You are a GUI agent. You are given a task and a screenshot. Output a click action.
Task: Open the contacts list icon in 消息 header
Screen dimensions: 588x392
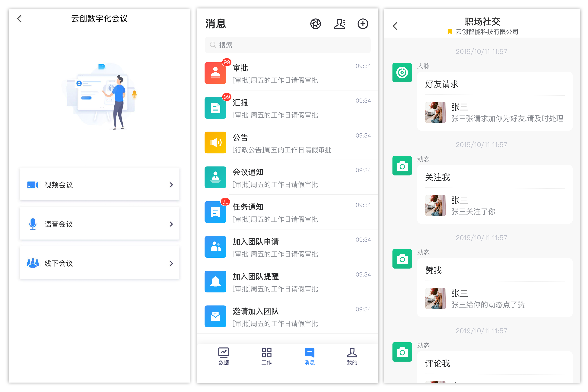click(x=339, y=24)
